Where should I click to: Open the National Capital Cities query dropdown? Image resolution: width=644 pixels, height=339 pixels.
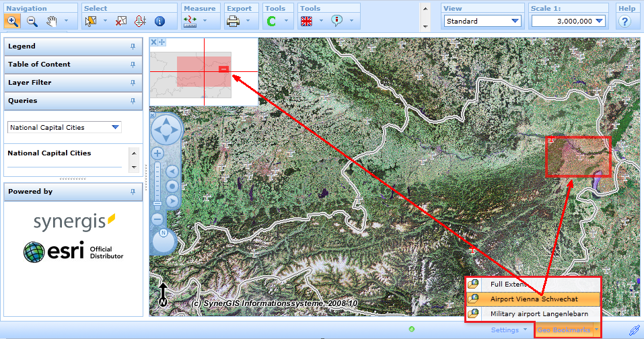tap(65, 127)
